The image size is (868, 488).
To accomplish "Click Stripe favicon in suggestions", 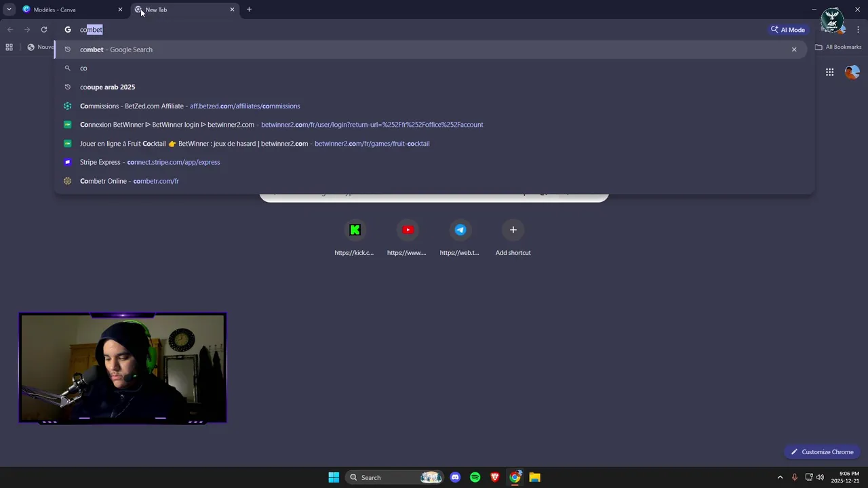I will click(67, 162).
